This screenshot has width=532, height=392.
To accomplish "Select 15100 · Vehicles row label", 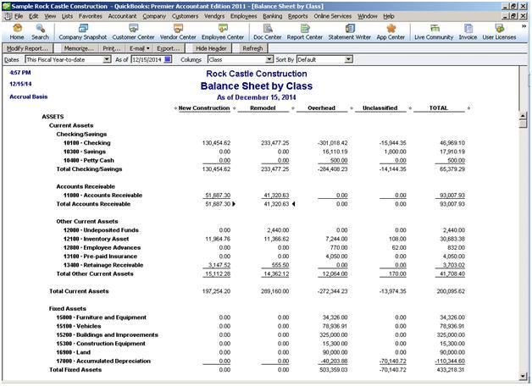I will point(79,326).
